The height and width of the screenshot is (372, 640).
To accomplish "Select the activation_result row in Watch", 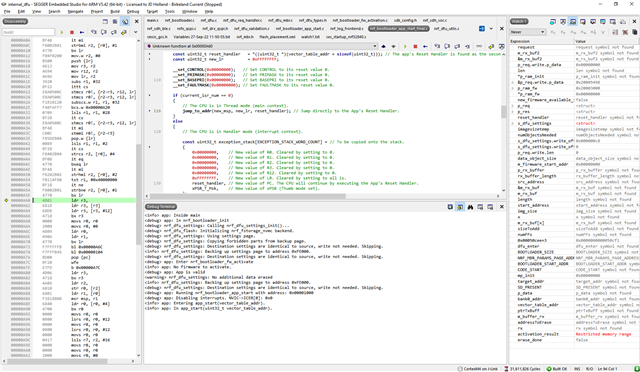I will pos(574,334).
